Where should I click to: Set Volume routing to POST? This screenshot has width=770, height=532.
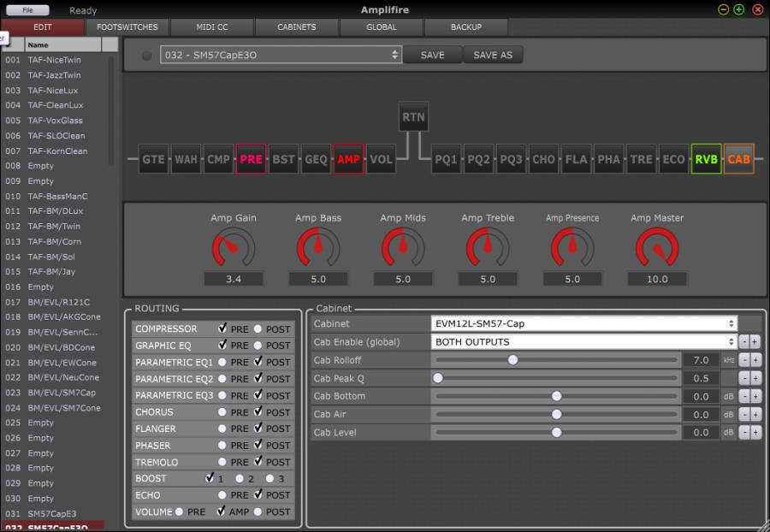258,511
